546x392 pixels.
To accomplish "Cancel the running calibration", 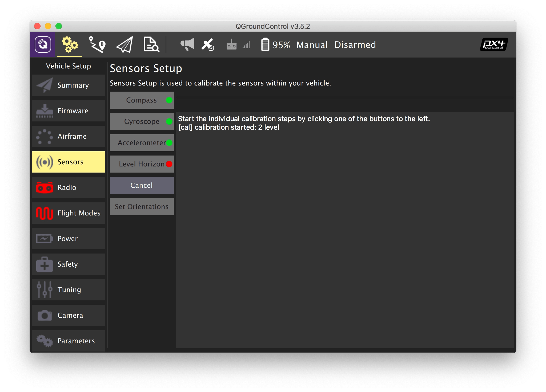I will point(142,185).
